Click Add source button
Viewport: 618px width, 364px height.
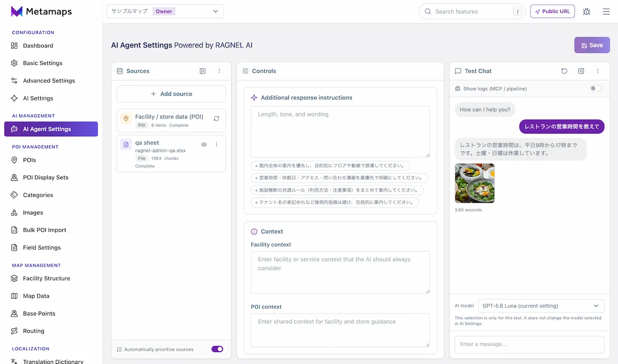(x=171, y=94)
